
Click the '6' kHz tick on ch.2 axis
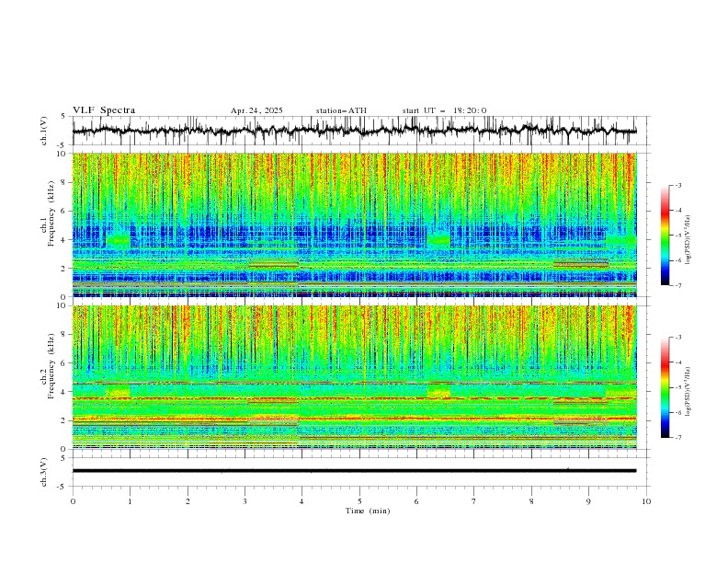pyautogui.click(x=64, y=363)
